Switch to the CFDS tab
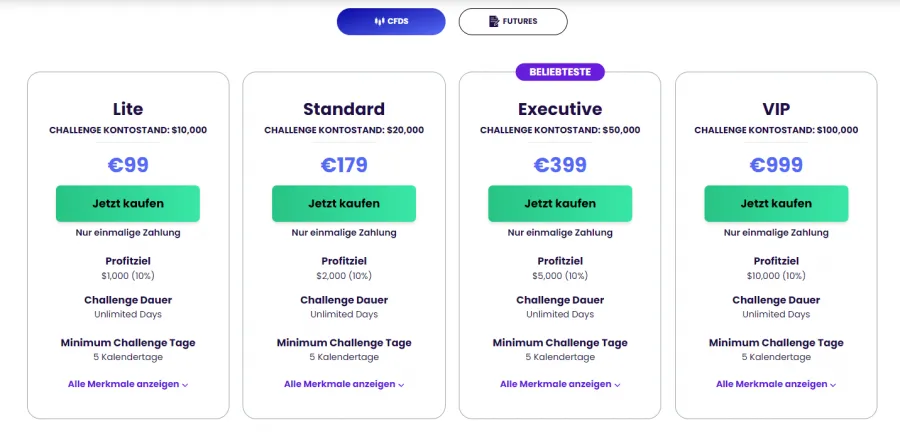Screen dimensions: 900x438 (x=391, y=21)
